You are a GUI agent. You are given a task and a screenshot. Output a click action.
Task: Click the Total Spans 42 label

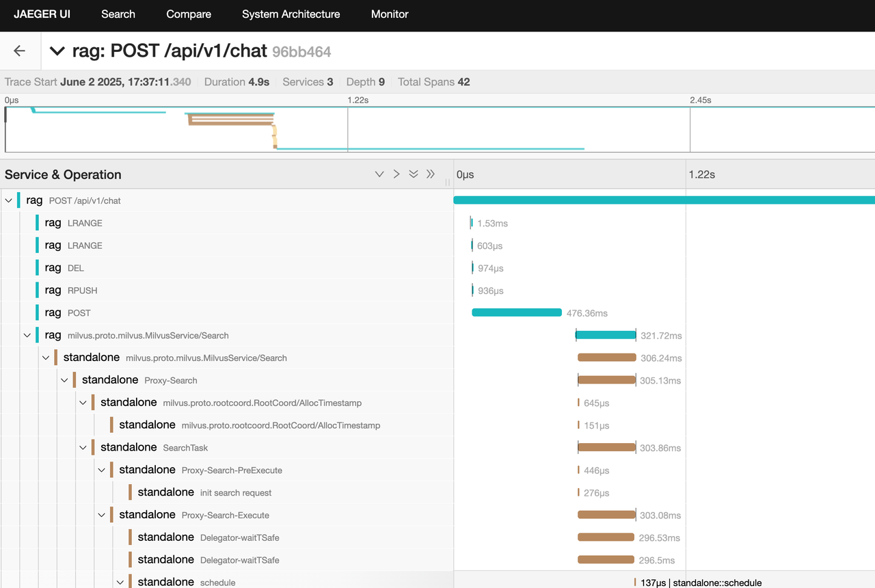[x=433, y=82]
